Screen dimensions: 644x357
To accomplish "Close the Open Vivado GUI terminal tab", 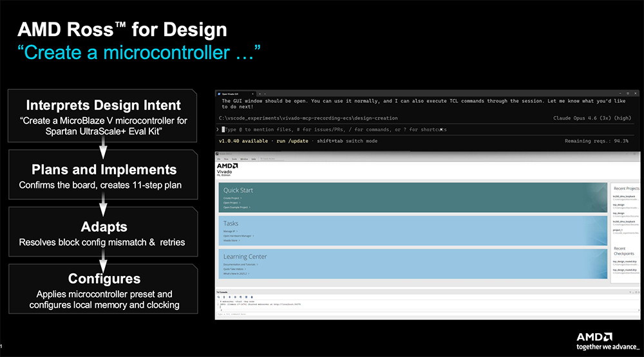I will coord(252,94).
